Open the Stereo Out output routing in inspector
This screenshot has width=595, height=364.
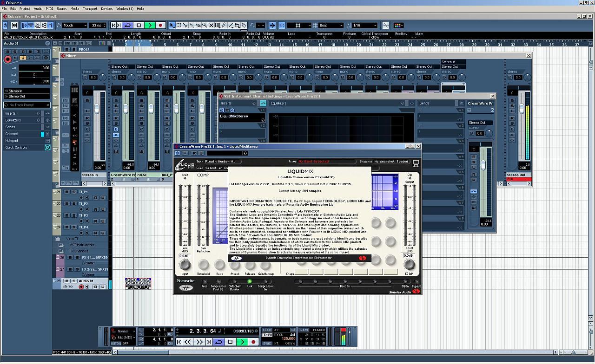pyautogui.click(x=26, y=96)
